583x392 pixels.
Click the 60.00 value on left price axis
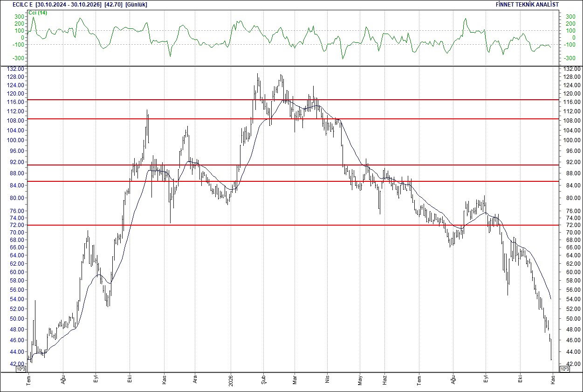[17, 272]
